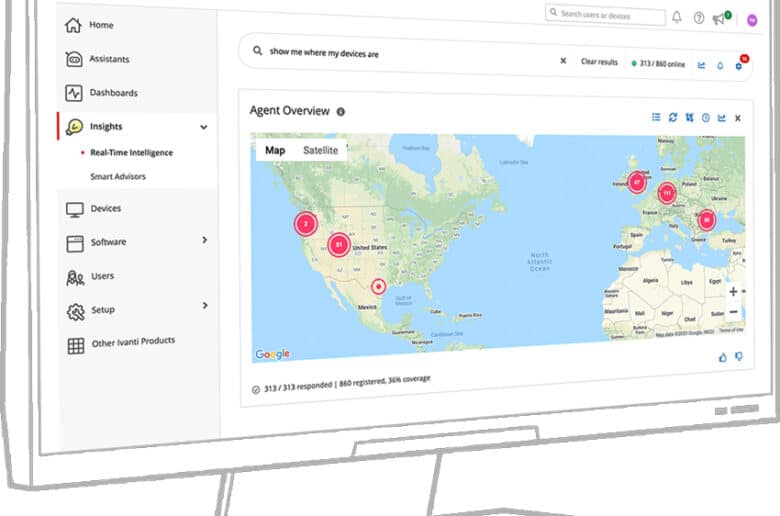The width and height of the screenshot is (780, 516).
Task: Click the Agent Overview info icon
Action: (341, 111)
